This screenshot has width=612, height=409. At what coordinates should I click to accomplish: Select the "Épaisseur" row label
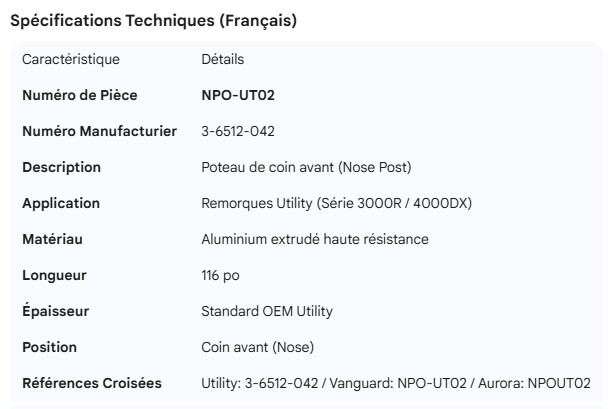tap(55, 312)
